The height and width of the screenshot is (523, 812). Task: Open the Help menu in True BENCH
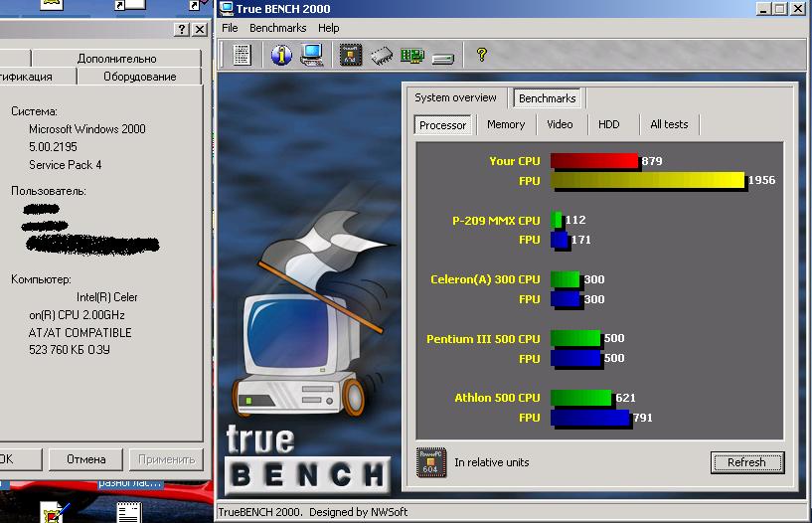click(x=328, y=28)
